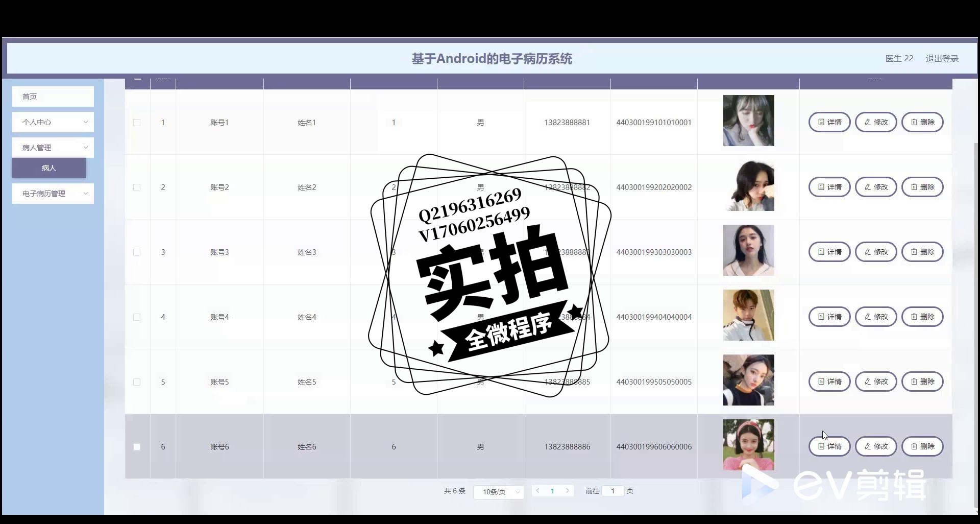The height and width of the screenshot is (524, 980).
Task: View 详情 for highlighted row 账号6
Action: (829, 446)
